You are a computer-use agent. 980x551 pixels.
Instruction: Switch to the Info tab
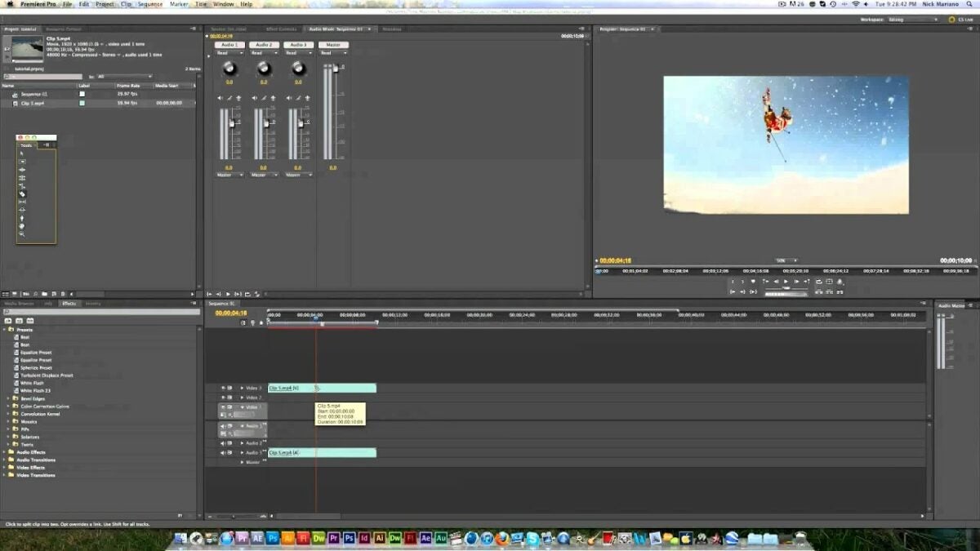(x=48, y=304)
